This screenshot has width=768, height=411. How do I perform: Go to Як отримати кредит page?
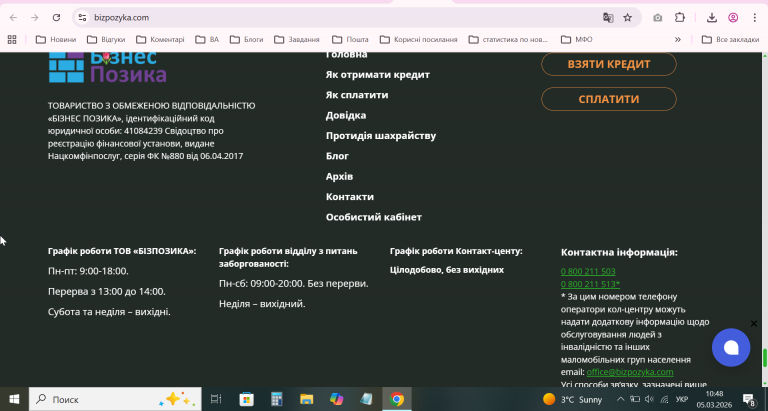[x=378, y=74]
